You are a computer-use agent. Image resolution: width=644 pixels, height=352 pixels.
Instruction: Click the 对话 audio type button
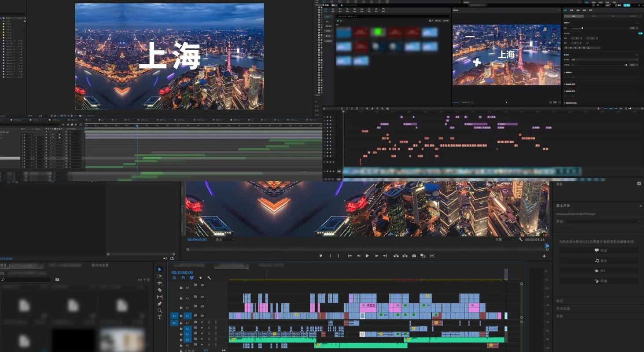click(x=599, y=250)
